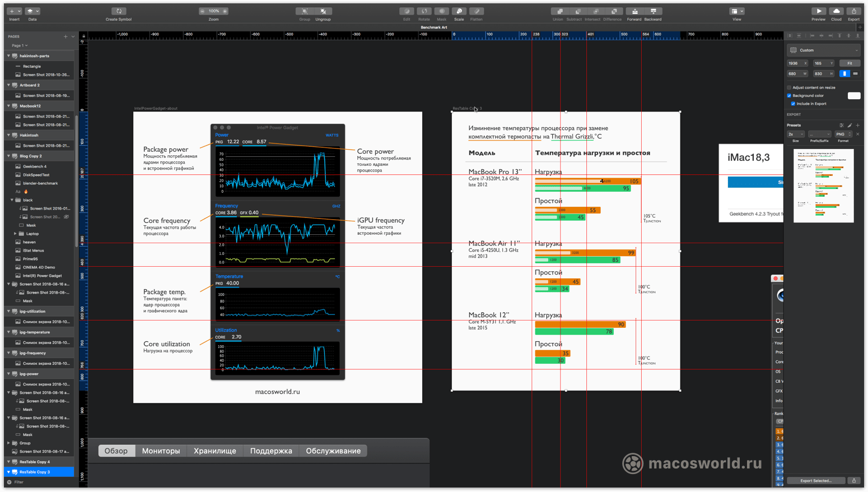
Task: Move layer Forward in toolbar
Action: coord(634,11)
